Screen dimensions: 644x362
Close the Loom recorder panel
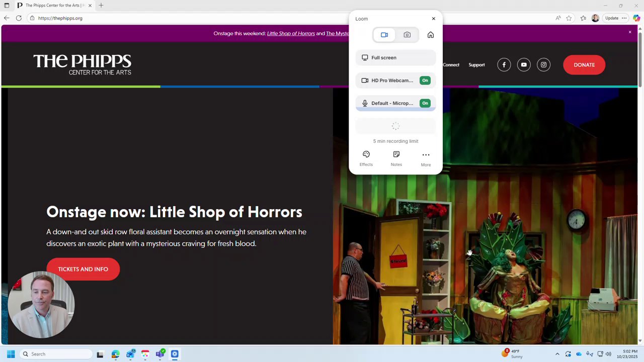tap(434, 19)
